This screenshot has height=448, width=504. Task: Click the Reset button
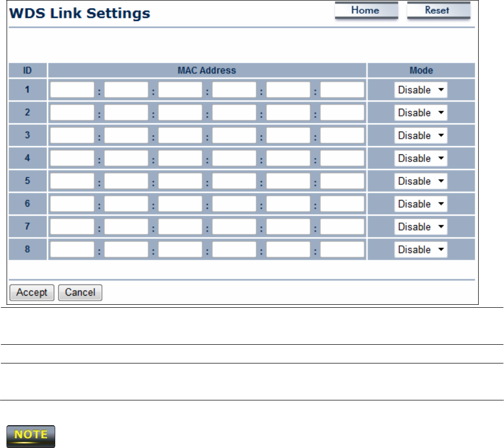point(439,10)
